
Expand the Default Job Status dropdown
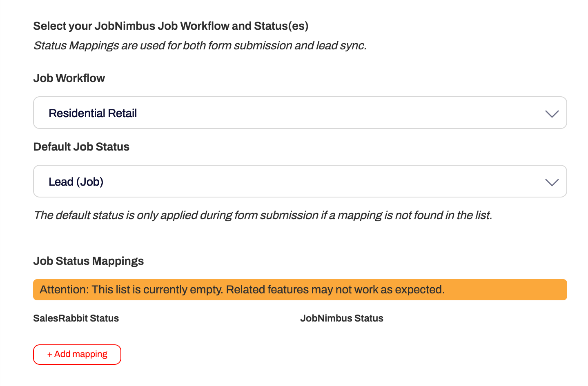pos(300,181)
